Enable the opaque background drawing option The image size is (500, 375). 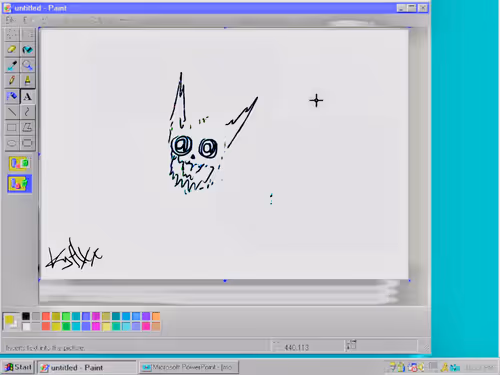point(20,164)
